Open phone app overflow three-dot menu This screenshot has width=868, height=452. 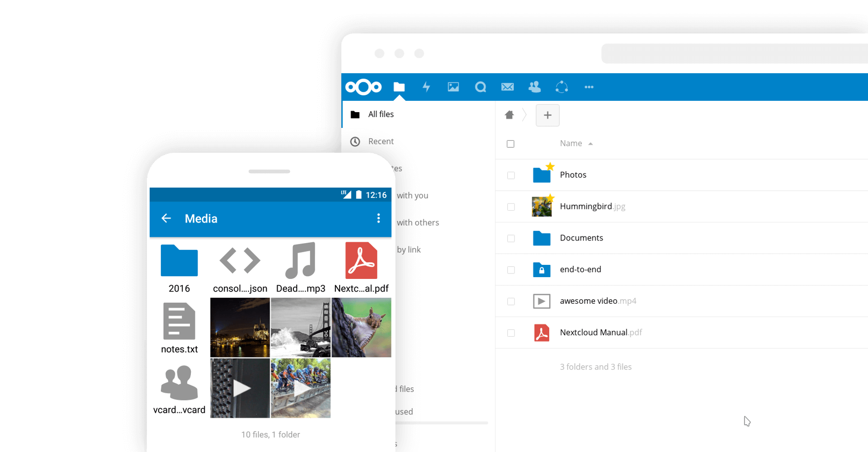[378, 219]
